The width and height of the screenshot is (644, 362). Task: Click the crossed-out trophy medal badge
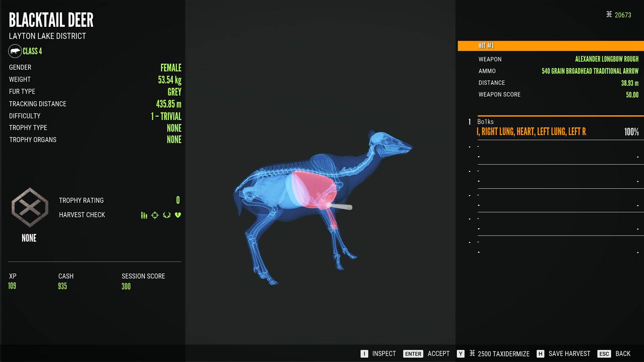click(30, 207)
